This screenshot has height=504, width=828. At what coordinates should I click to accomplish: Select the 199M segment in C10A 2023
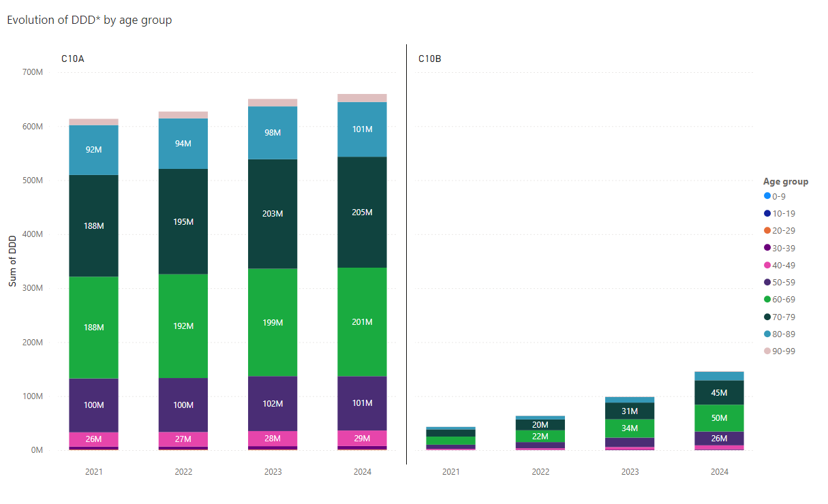[273, 322]
